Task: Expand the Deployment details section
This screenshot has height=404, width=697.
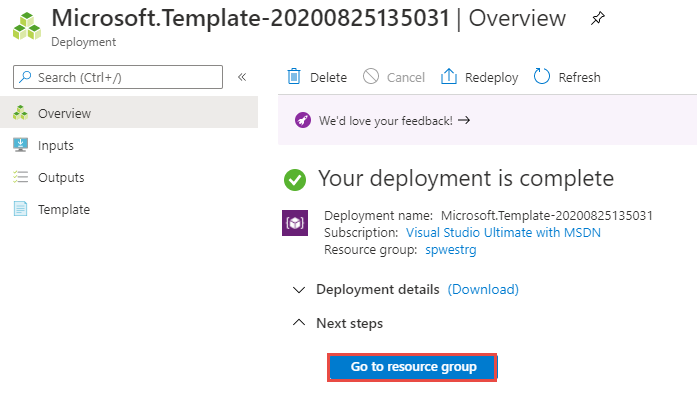Action: coord(298,289)
